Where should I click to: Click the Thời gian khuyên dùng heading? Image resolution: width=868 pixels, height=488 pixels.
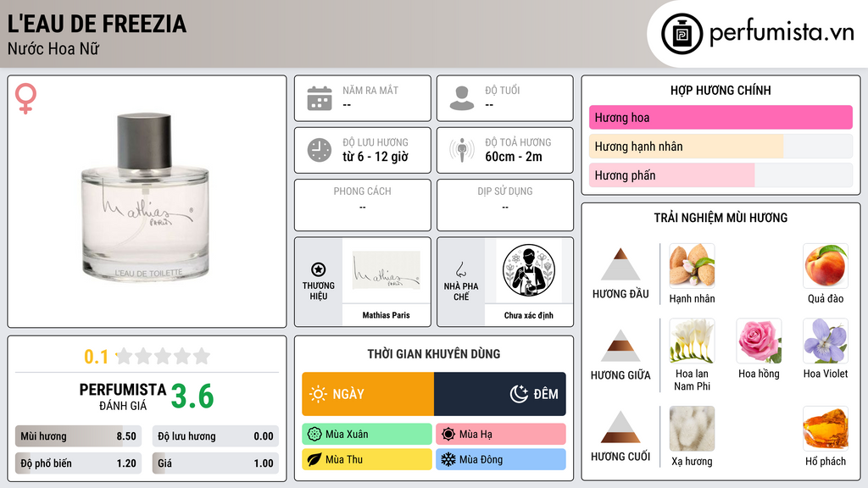click(x=434, y=353)
